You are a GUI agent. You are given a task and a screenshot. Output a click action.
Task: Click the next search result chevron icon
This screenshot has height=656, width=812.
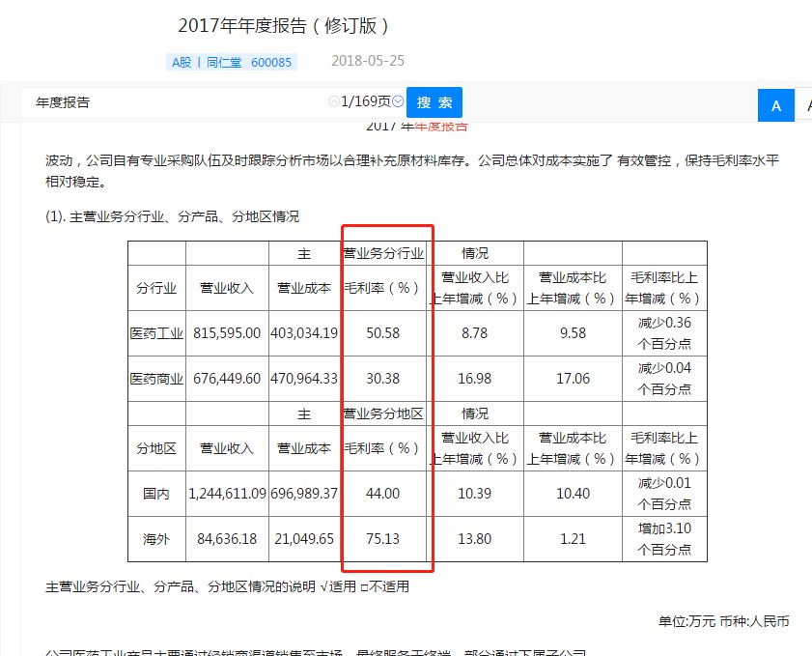coord(396,100)
